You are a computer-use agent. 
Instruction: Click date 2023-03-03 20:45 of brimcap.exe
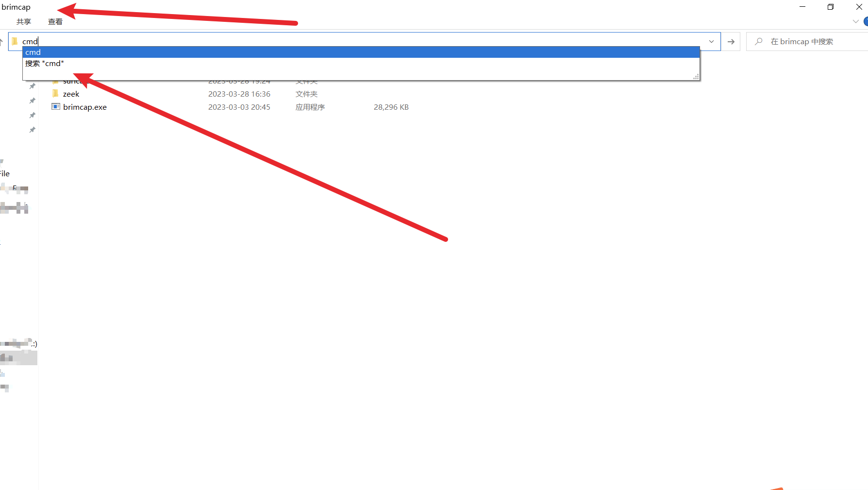(239, 107)
